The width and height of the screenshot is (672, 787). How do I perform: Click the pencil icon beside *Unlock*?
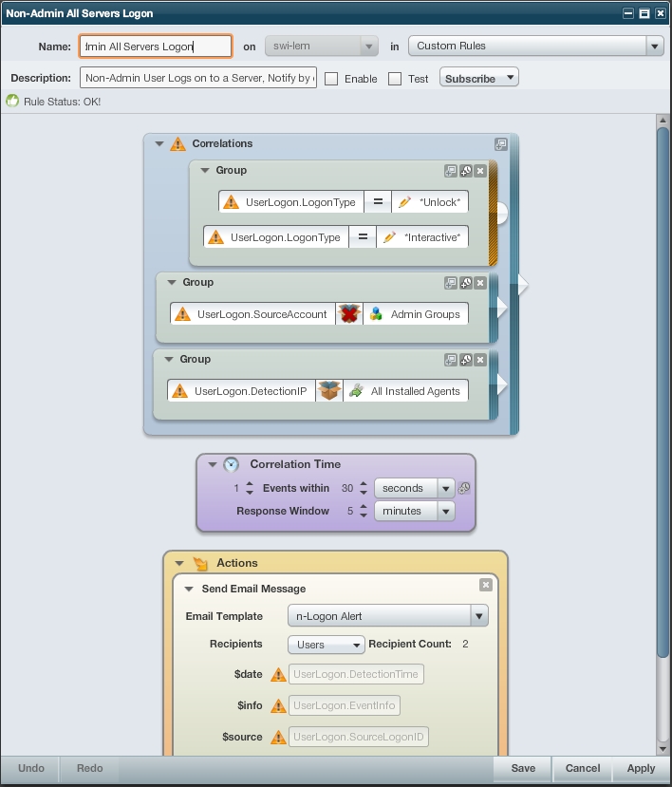pos(404,202)
